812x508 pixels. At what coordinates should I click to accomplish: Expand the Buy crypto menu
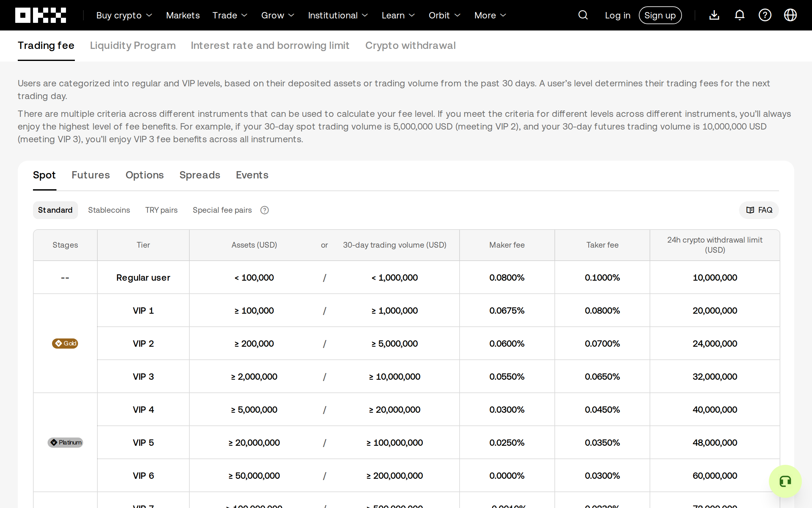(124, 16)
